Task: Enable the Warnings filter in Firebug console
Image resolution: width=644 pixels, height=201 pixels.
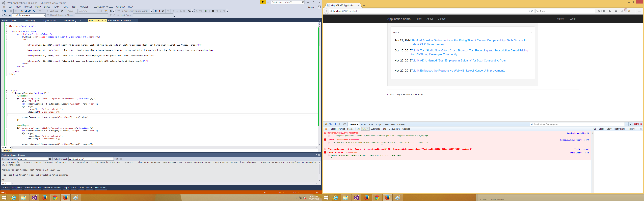Action: 375,129
